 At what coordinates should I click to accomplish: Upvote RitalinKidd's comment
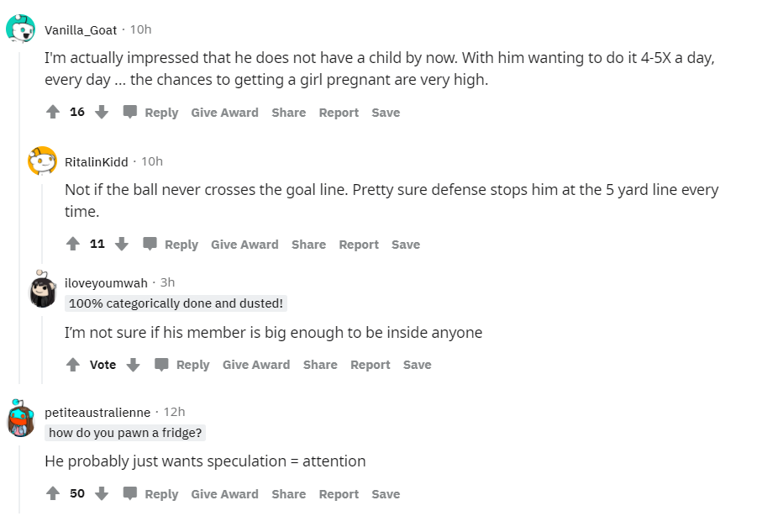(73, 244)
